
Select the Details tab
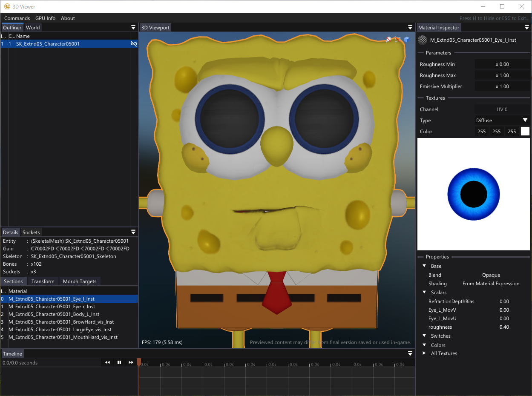coord(11,232)
